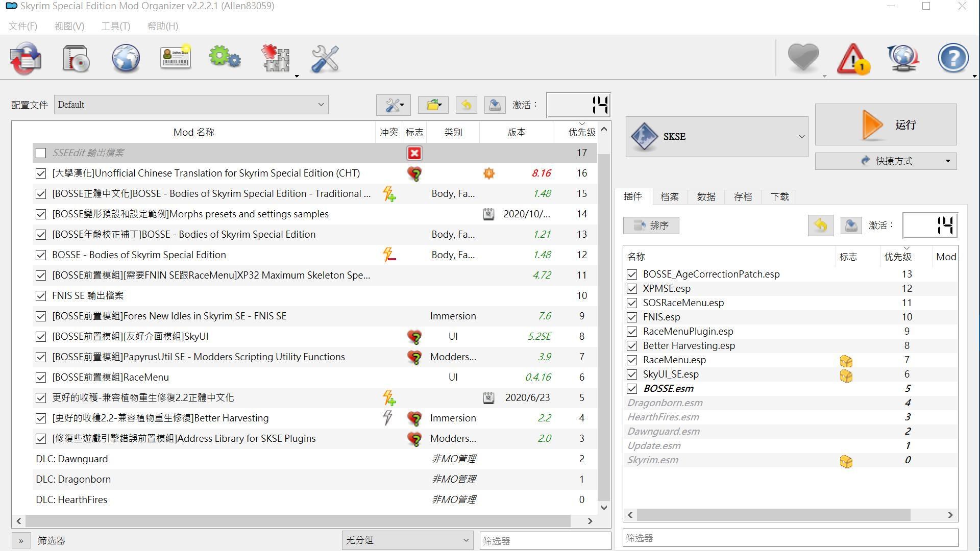This screenshot has width=980, height=551.
Task: Uncheck the FNIS.esp plugin
Action: click(x=632, y=317)
